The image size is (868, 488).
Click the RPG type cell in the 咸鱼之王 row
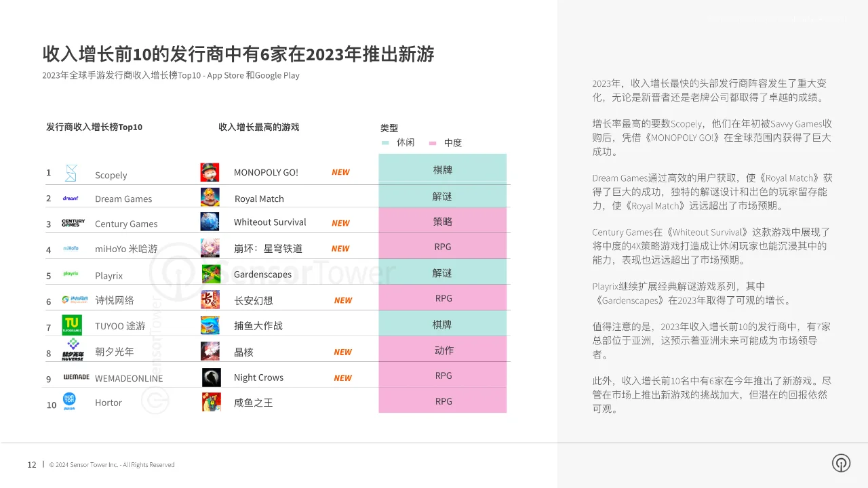point(442,401)
